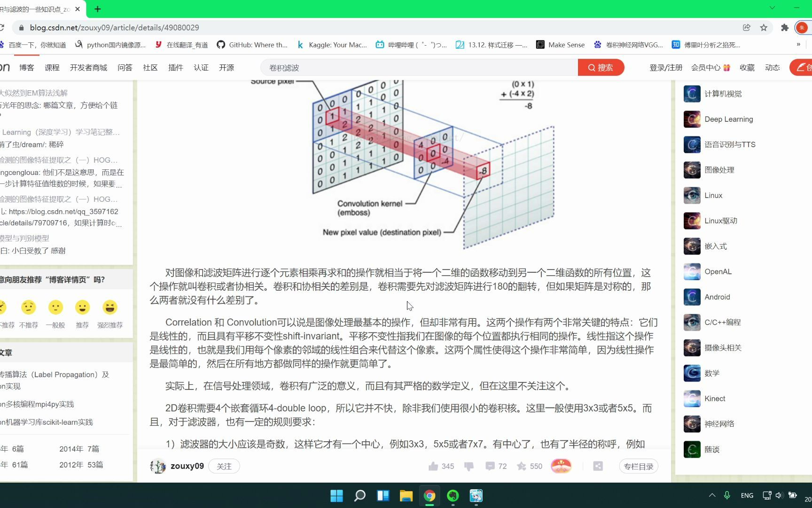Click the ENG input language indicator
The width and height of the screenshot is (812, 508).
pyautogui.click(x=747, y=495)
